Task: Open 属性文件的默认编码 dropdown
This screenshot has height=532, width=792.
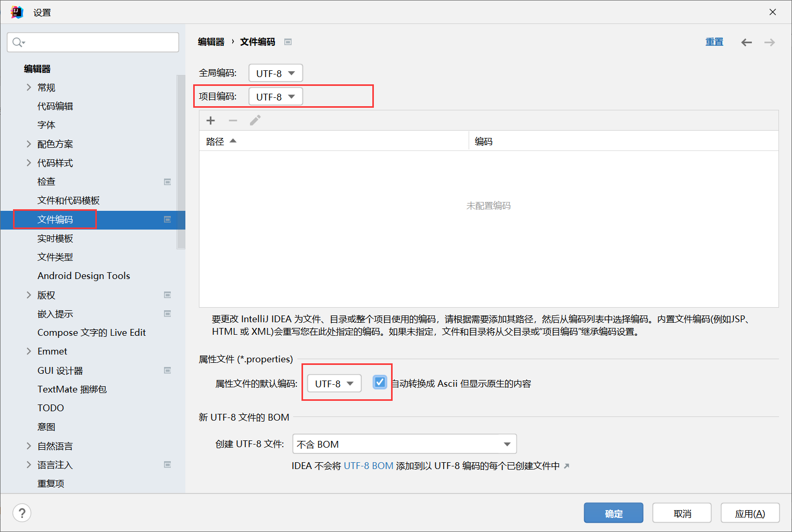Action: coord(334,384)
